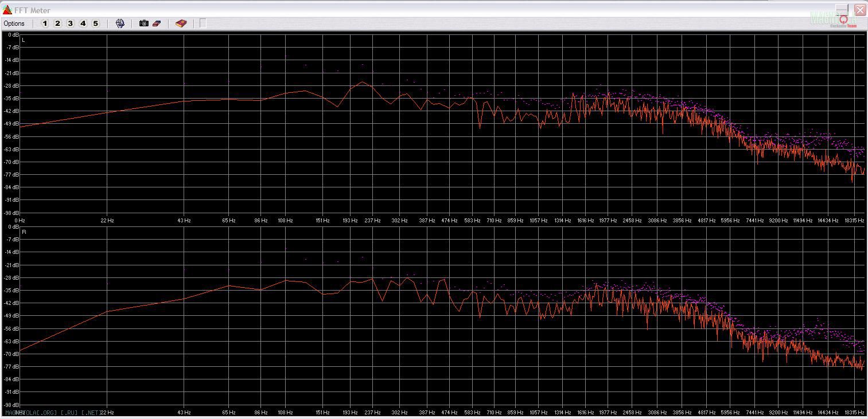Click the FFT Meter app icon in title bar
Image resolution: width=868 pixels, height=419 pixels.
point(7,10)
